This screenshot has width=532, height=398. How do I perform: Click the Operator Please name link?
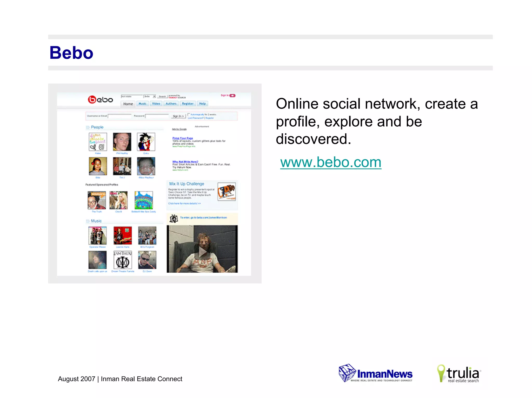click(98, 247)
